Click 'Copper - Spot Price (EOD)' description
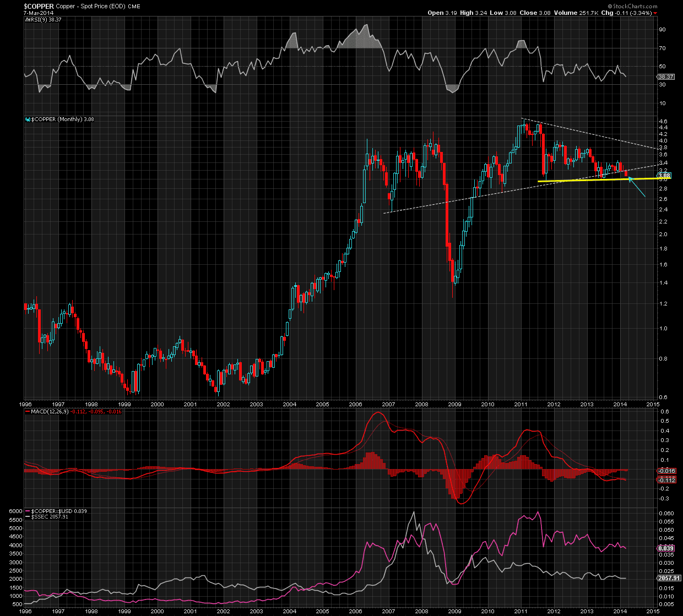Image resolution: width=683 pixels, height=616 pixels. [91, 6]
